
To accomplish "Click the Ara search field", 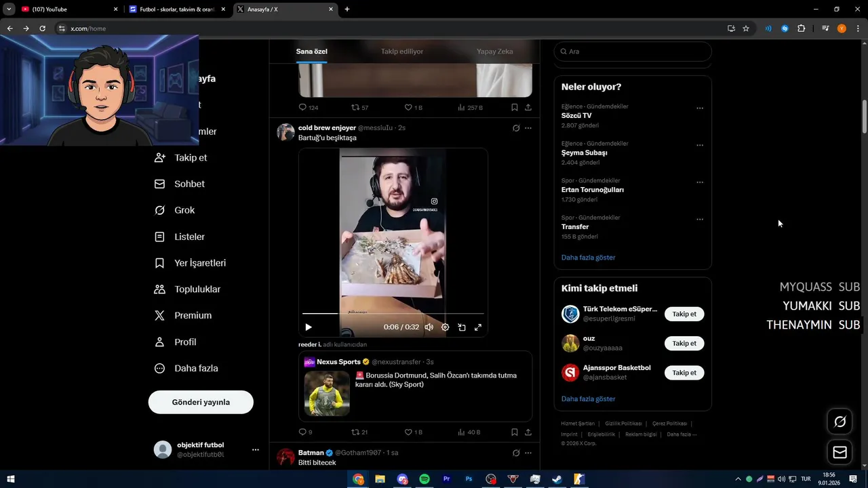I will 633,52.
